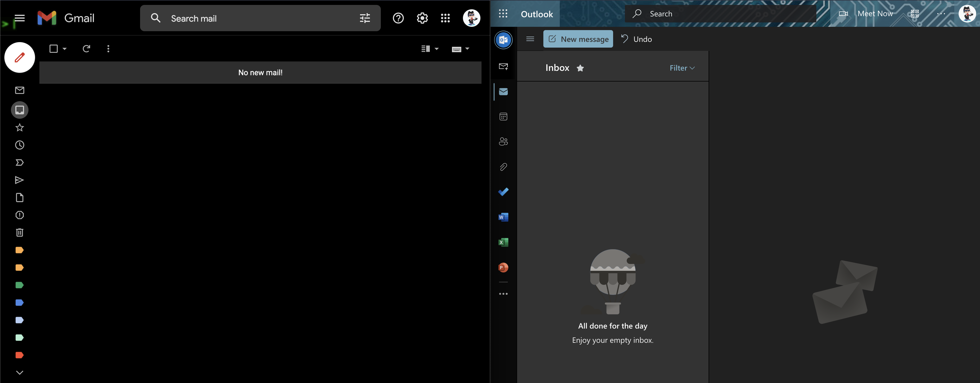The image size is (980, 383).
Task: Click the red label tag in Gmail sidebar
Action: [19, 355]
